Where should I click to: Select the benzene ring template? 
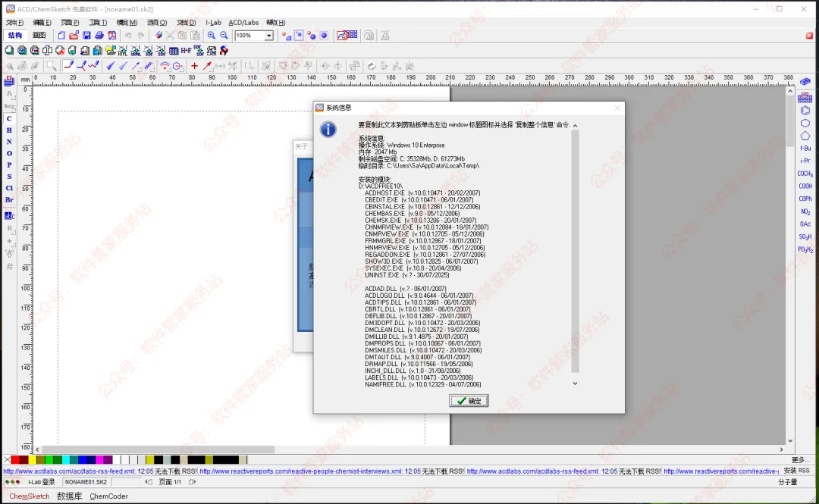(805, 111)
